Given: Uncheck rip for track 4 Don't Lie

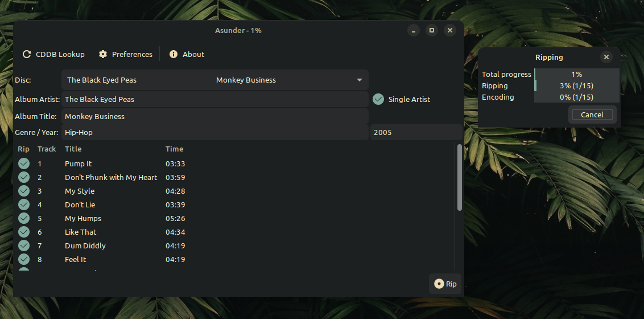Looking at the screenshot, I should (24, 205).
